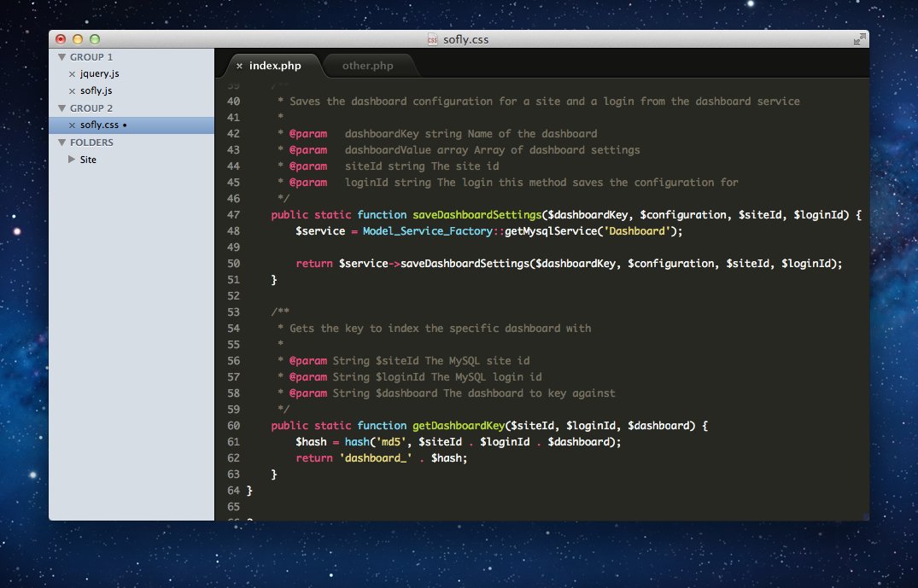Click the 'Dashboard' string on line 48
The image size is (918, 588).
tap(636, 231)
